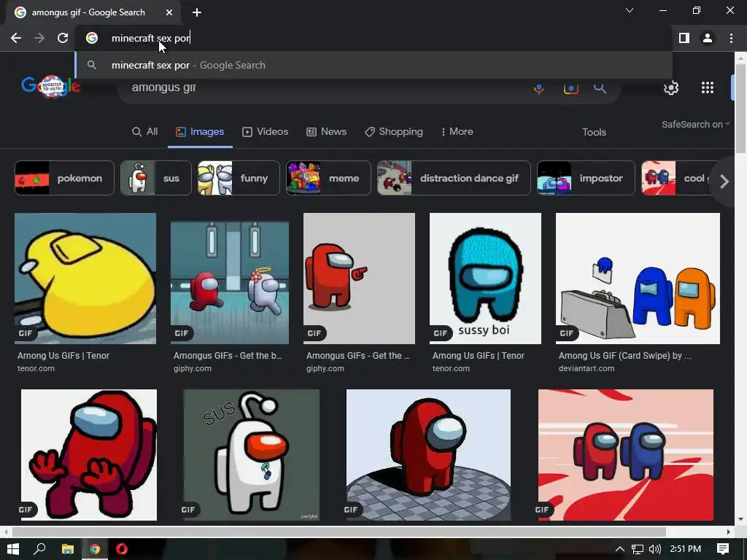Close the amongus gif tab

click(x=169, y=12)
